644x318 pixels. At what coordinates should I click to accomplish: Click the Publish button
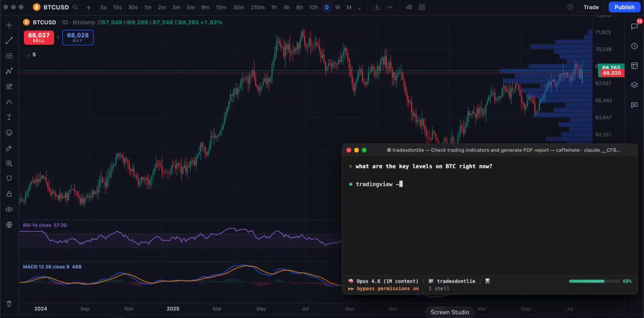pyautogui.click(x=624, y=7)
